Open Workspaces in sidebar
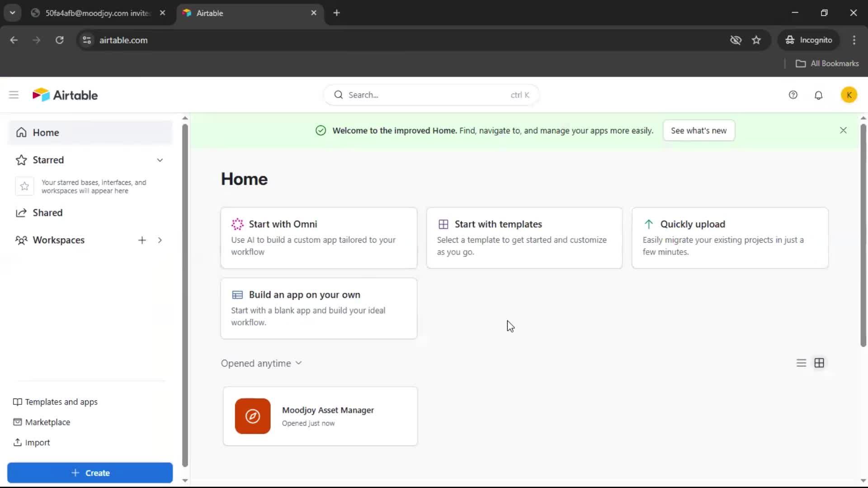Image resolution: width=868 pixels, height=488 pixels. tap(58, 240)
